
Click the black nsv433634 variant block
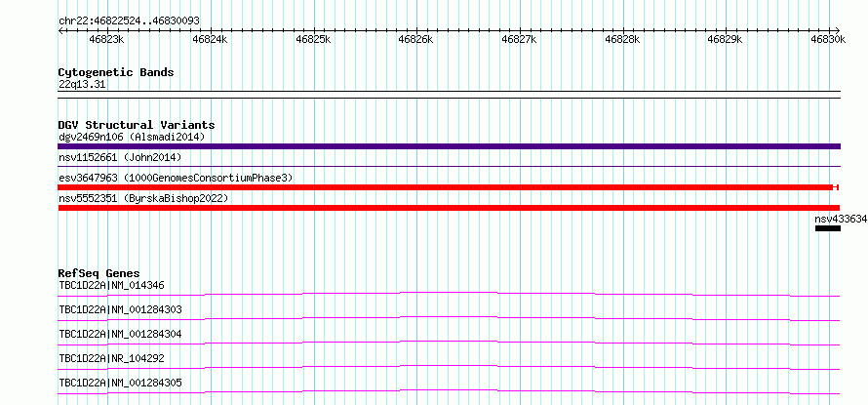coord(828,228)
